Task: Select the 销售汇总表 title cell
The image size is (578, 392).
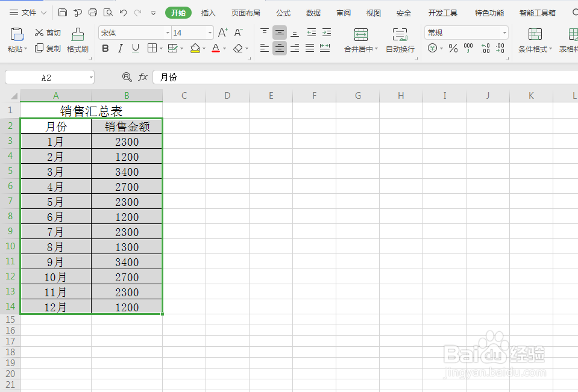Action: (91, 110)
